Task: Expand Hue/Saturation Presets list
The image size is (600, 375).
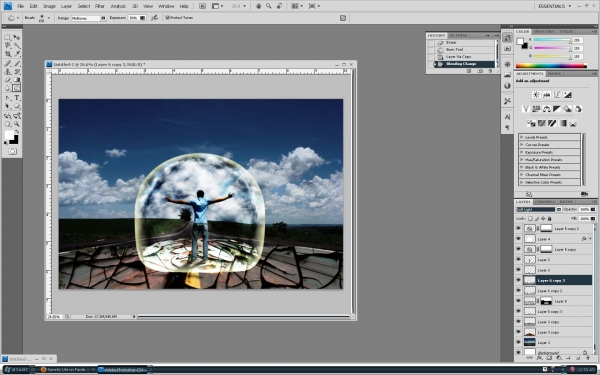Action: coord(522,160)
